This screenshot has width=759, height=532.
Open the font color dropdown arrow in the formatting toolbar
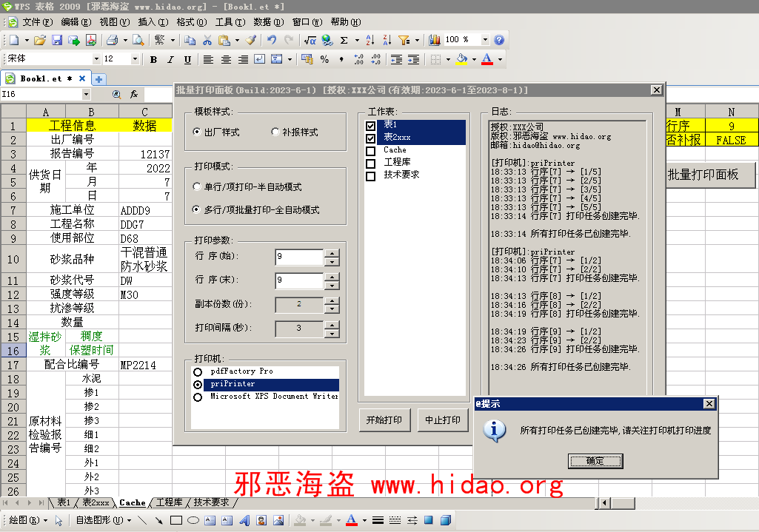(x=500, y=59)
